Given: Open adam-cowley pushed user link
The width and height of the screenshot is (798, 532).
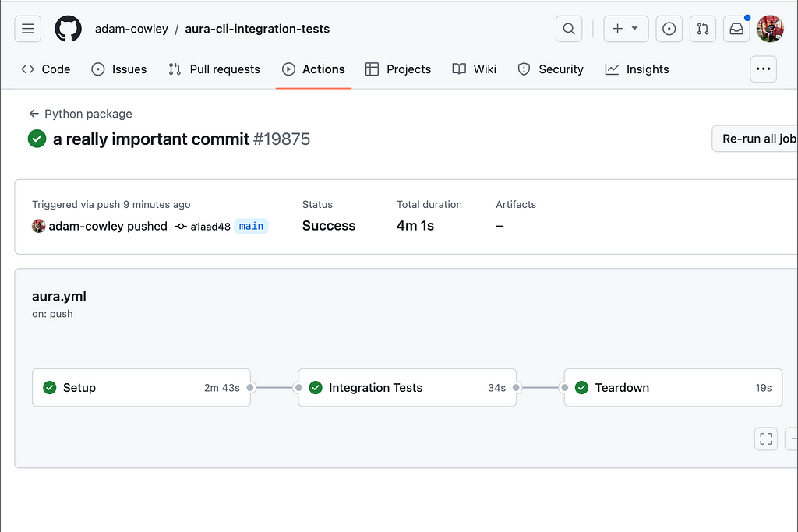Looking at the screenshot, I should click(x=108, y=226).
